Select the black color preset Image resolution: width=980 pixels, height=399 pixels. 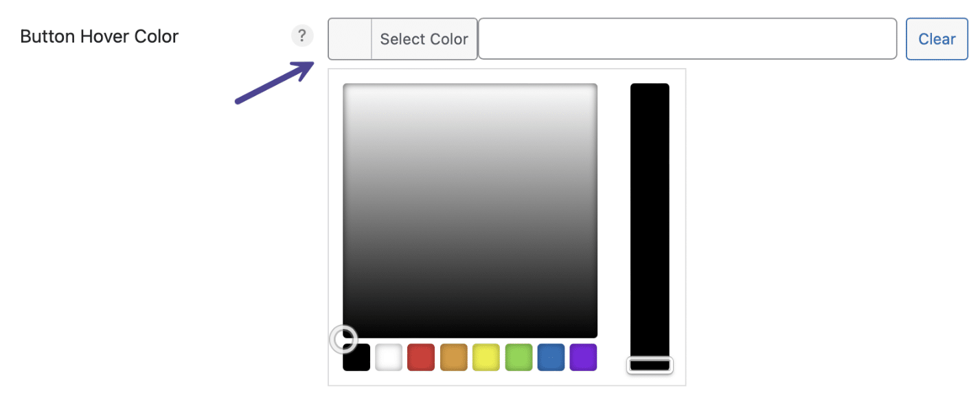click(x=356, y=357)
